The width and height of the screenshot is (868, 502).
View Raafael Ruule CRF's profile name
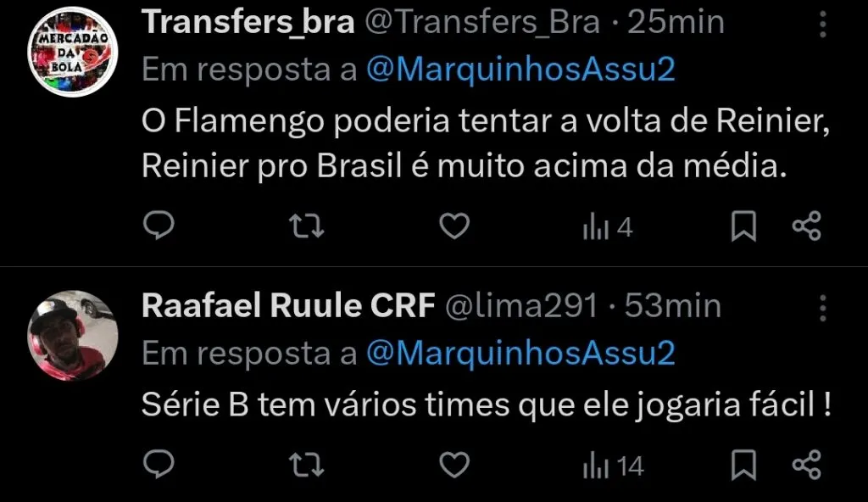pyautogui.click(x=289, y=307)
